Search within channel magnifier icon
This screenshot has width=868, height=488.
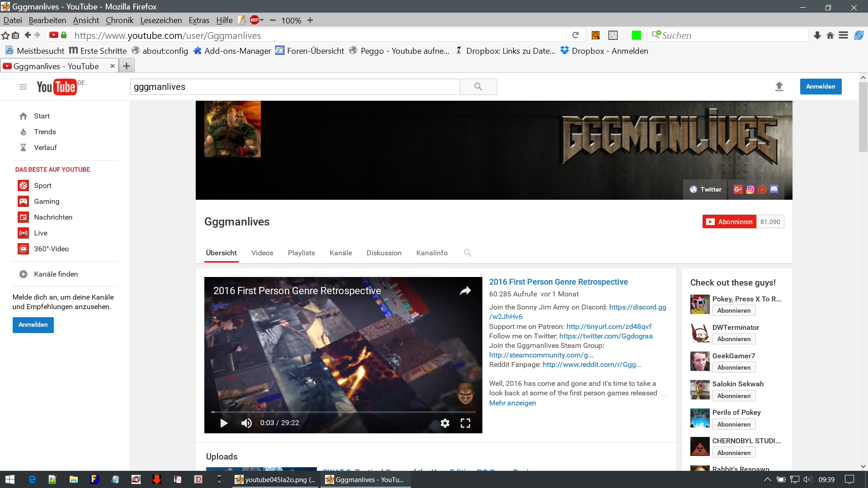tap(467, 253)
